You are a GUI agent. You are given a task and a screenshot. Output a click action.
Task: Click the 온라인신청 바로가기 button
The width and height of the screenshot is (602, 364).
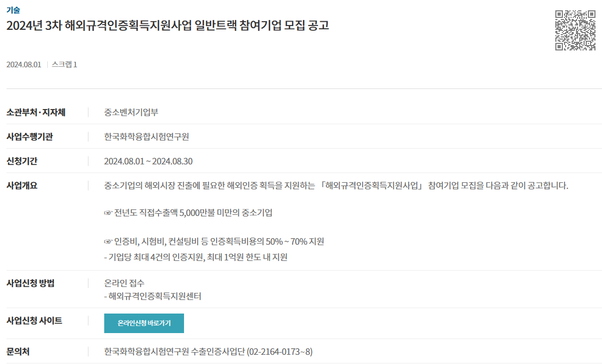pyautogui.click(x=144, y=323)
